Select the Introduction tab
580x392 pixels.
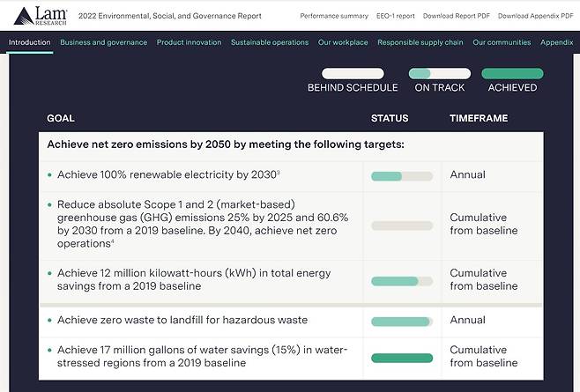[29, 42]
